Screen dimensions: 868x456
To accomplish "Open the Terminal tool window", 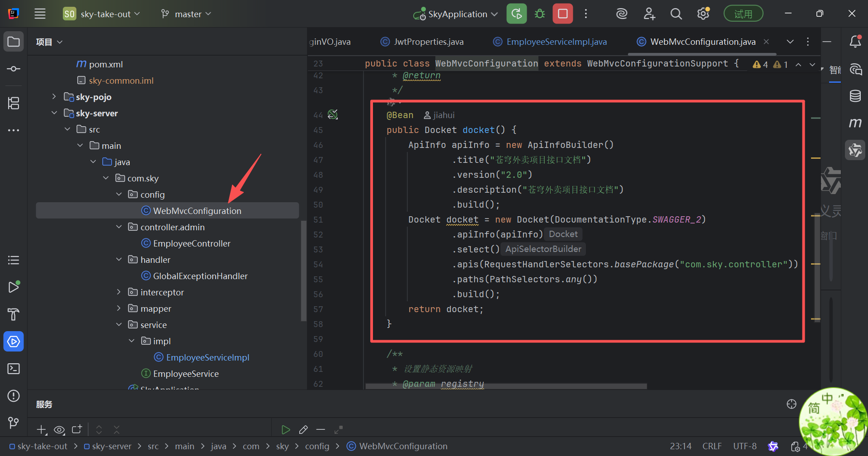I will (14, 369).
